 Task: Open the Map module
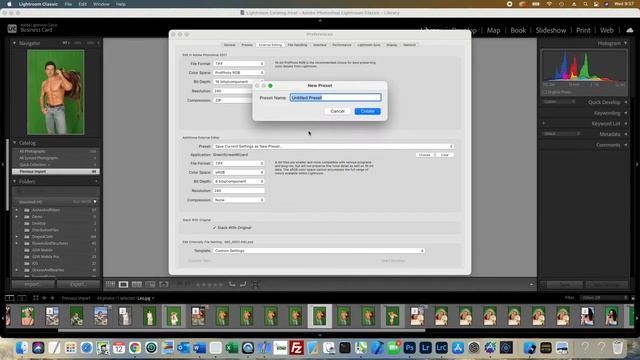click(493, 30)
